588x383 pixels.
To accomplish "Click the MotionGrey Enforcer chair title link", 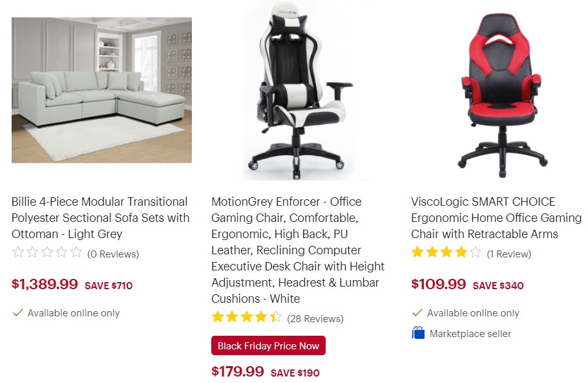I will 298,250.
